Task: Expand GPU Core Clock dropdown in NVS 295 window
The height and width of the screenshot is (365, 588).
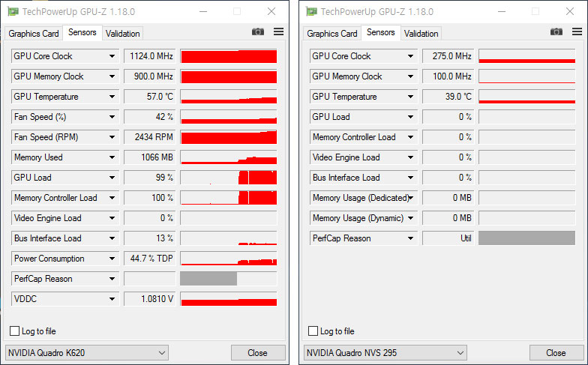Action: click(x=411, y=56)
